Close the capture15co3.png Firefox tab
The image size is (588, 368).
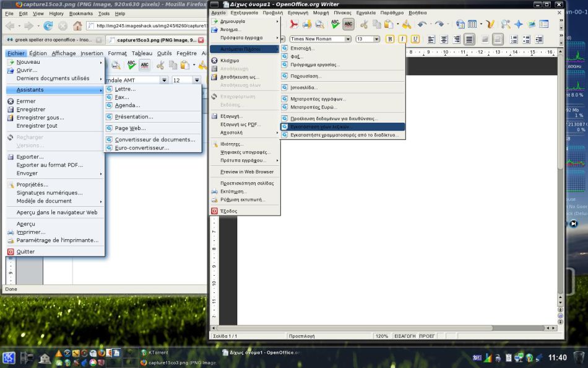201,40
